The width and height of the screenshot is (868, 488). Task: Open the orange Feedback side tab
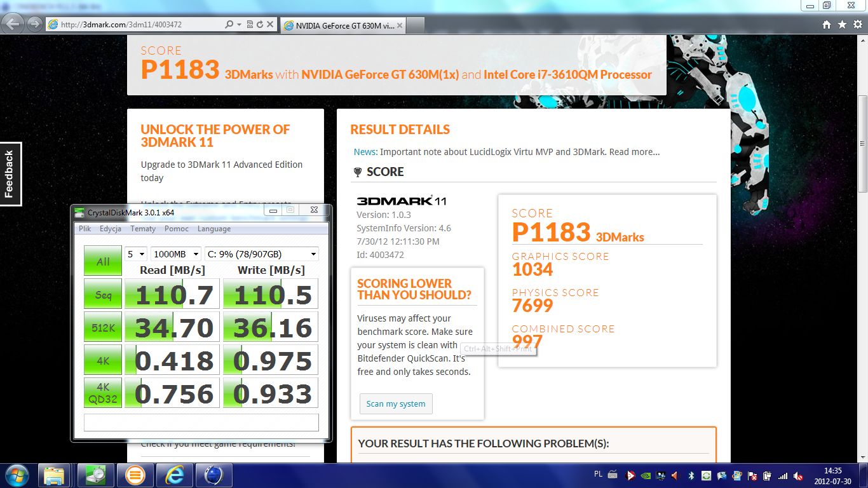tap(10, 174)
